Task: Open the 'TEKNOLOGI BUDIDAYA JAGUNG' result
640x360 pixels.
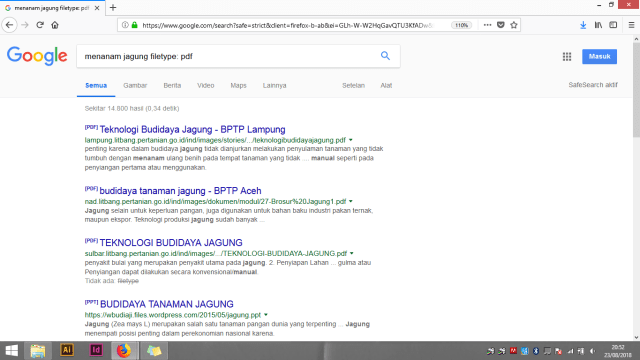Action: pos(171,242)
